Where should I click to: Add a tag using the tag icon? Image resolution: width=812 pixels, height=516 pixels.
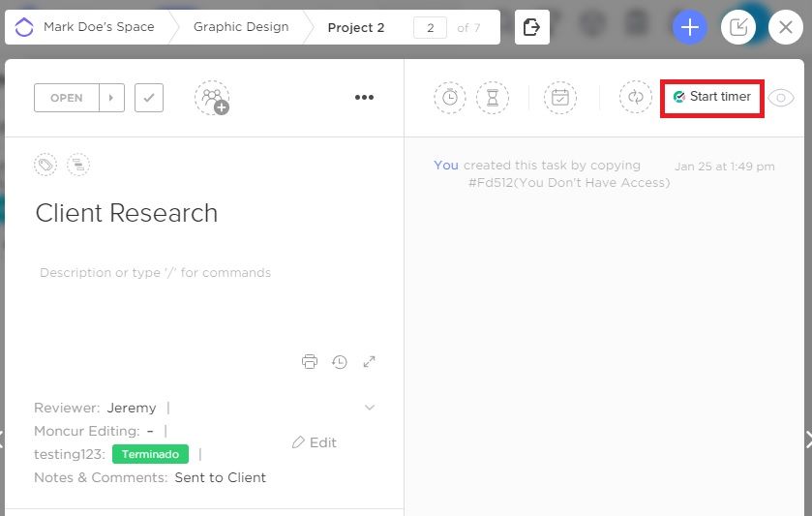(45, 165)
